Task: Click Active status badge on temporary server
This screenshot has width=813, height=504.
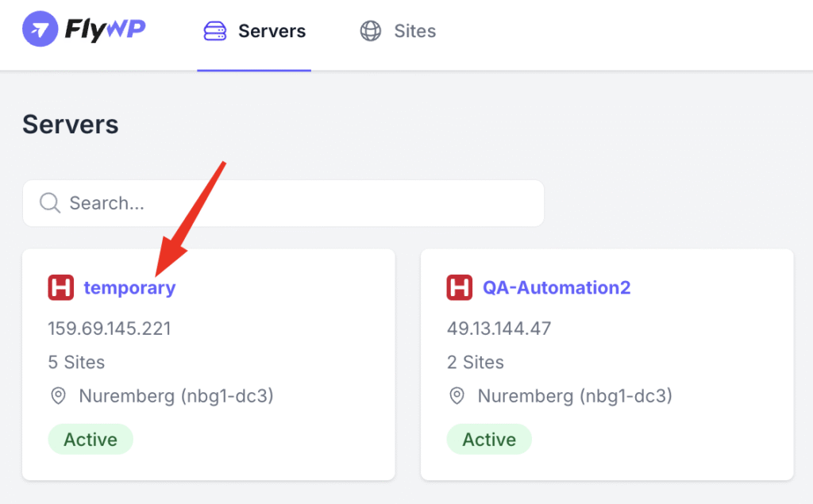Action: coord(91,439)
